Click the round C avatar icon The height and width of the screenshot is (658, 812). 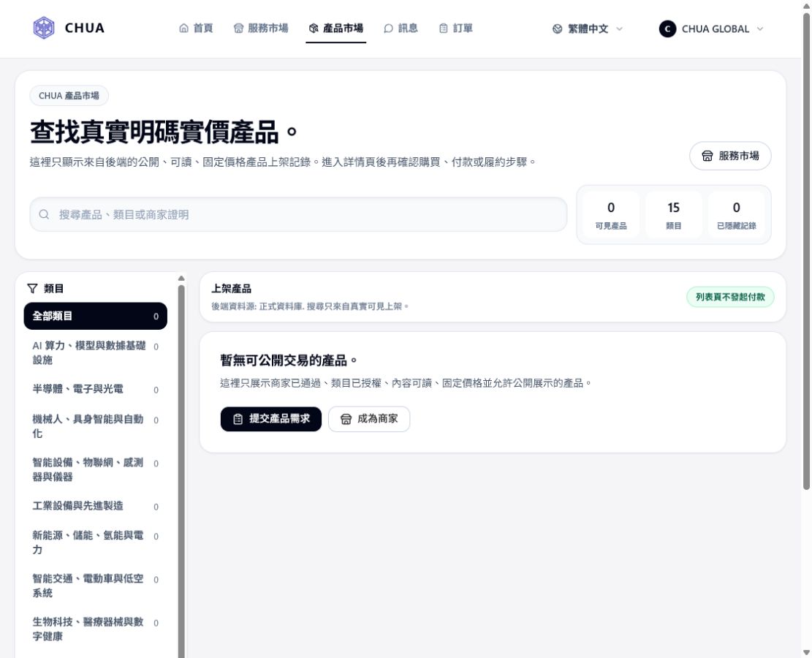(667, 29)
